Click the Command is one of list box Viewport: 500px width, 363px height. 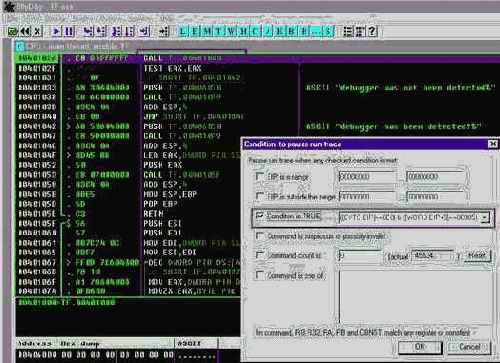point(415,297)
